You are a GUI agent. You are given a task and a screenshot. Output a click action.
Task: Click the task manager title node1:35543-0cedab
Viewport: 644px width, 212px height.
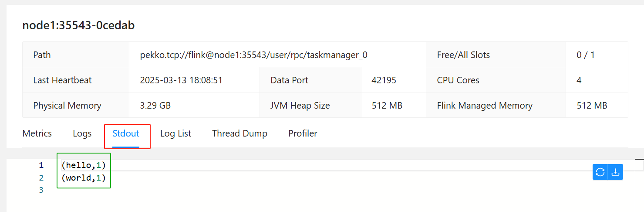78,25
